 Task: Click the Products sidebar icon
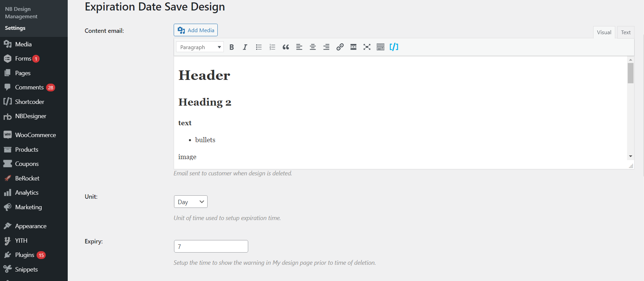point(7,149)
